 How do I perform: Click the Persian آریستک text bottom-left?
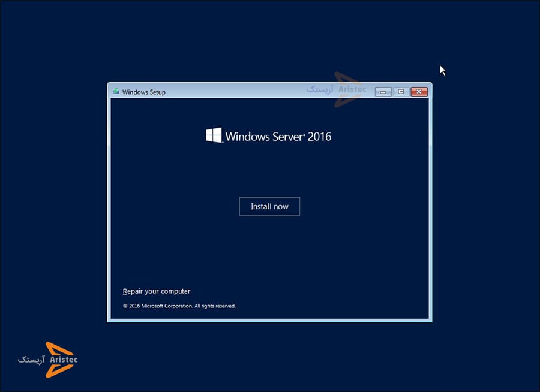[31, 360]
